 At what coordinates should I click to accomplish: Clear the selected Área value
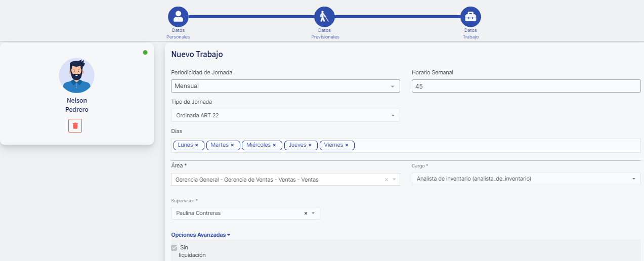pos(387,180)
